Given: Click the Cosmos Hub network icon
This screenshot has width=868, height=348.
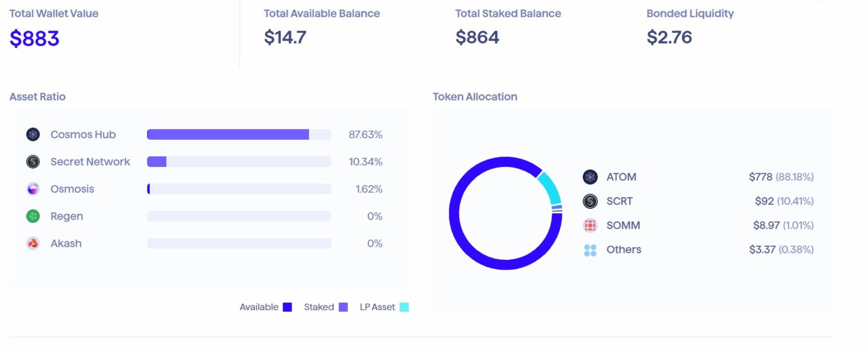Looking at the screenshot, I should pos(33,134).
